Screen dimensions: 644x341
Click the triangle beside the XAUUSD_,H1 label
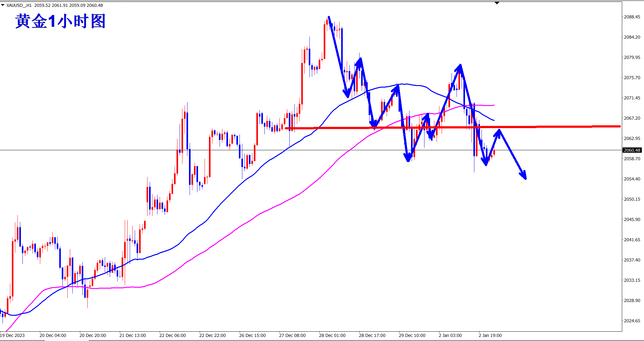pos(3,5)
